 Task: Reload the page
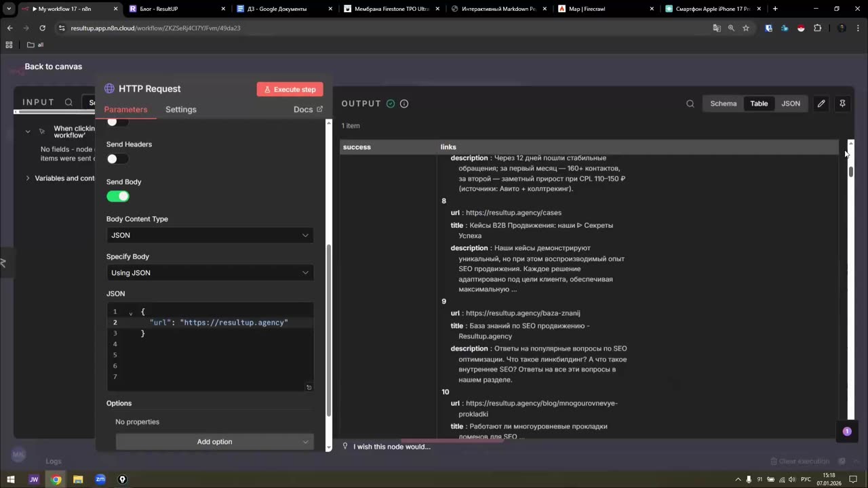pos(43,28)
